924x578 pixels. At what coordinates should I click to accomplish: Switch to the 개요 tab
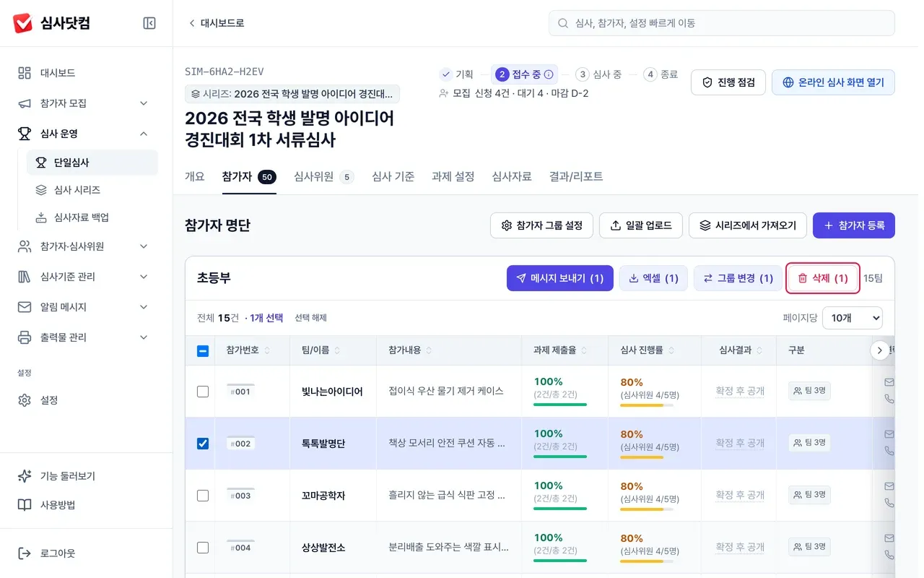point(195,177)
